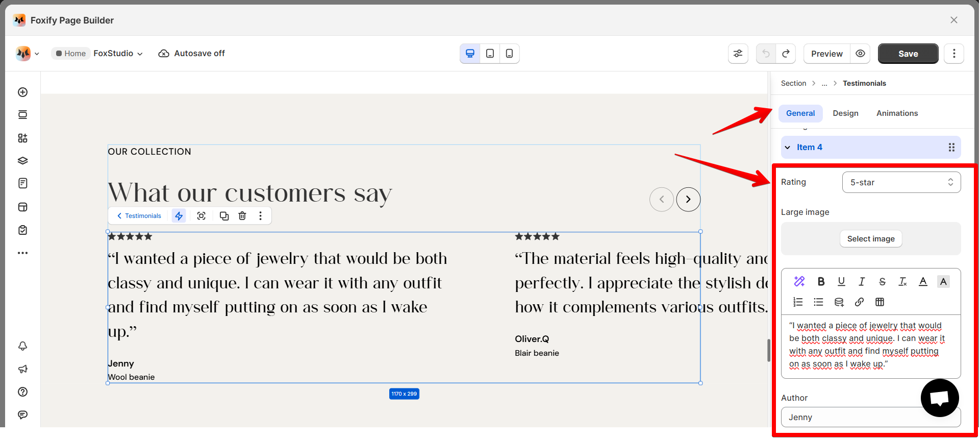
Task: Open the text highlight color picker
Action: point(943,282)
